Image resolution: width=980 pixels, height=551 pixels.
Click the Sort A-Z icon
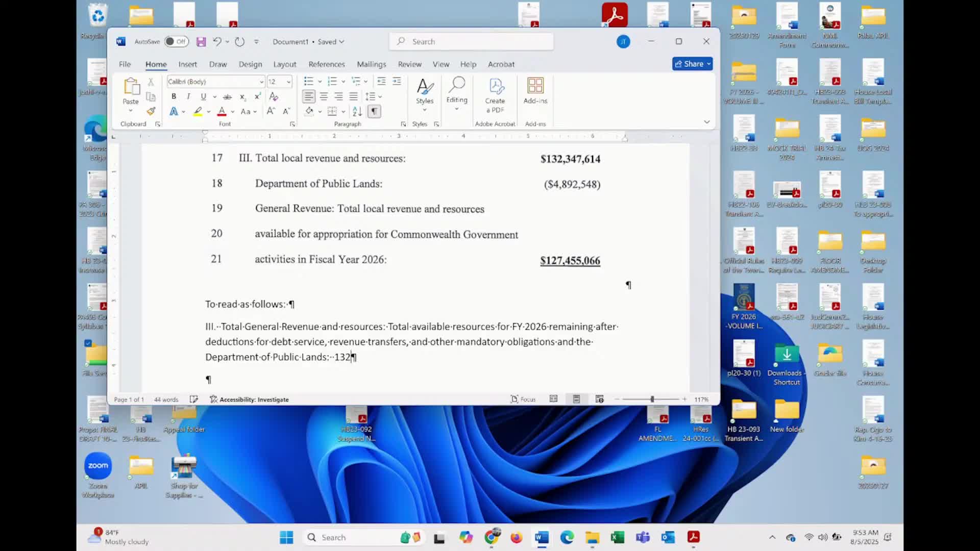pos(357,111)
